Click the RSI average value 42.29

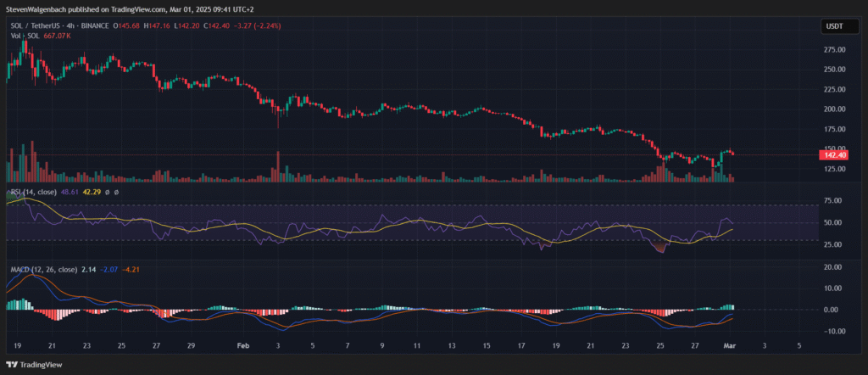click(91, 193)
